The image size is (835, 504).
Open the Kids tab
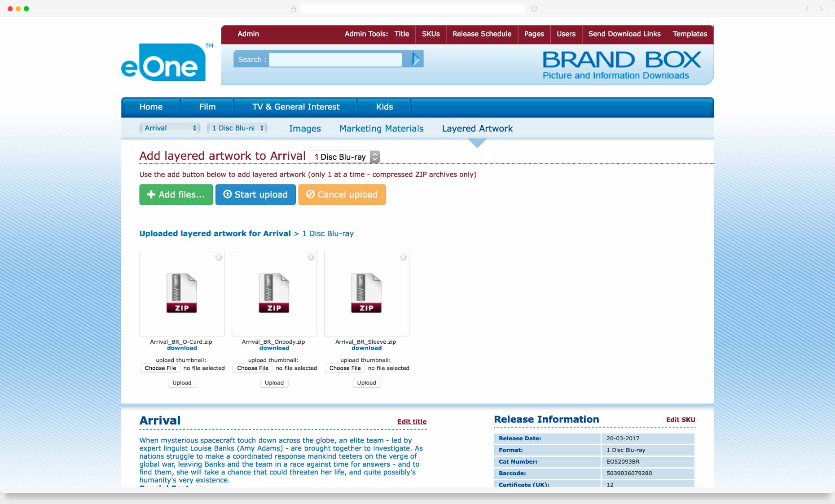384,107
